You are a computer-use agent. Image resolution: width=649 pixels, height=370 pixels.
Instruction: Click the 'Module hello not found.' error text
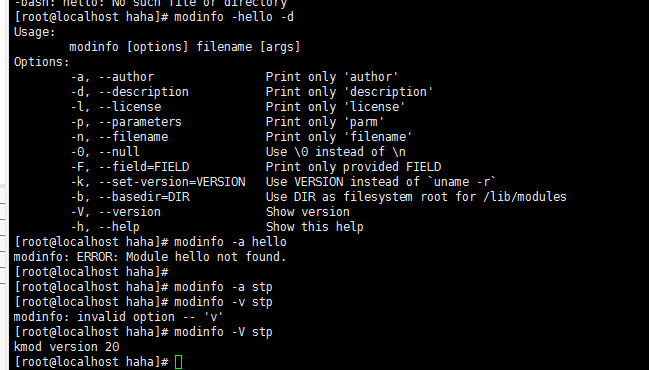tap(206, 257)
